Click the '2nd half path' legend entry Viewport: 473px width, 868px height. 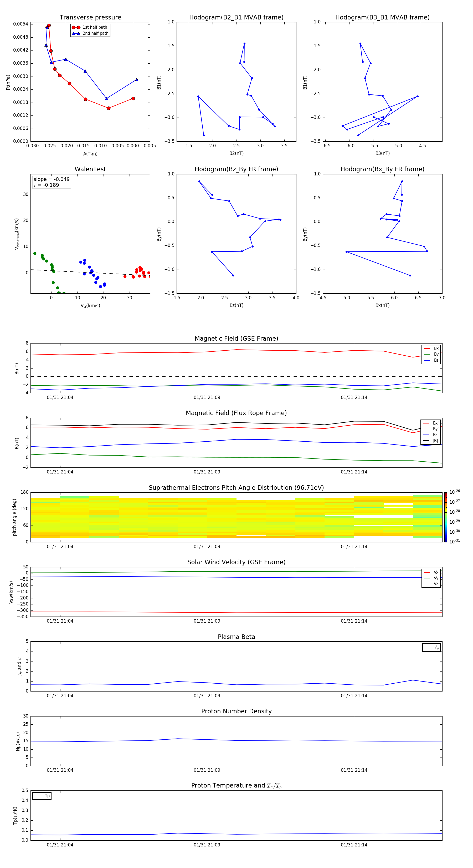[x=90, y=33]
